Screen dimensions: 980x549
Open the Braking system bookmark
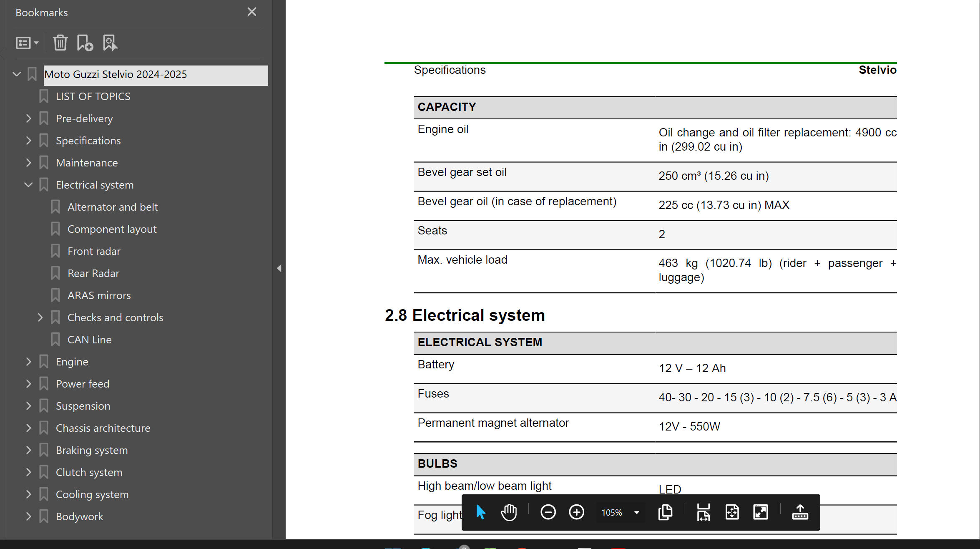click(92, 450)
